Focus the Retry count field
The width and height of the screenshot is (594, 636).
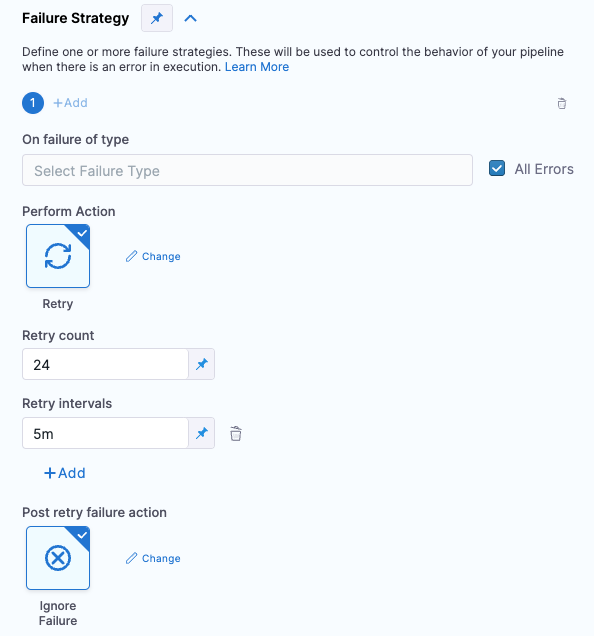click(x=105, y=364)
